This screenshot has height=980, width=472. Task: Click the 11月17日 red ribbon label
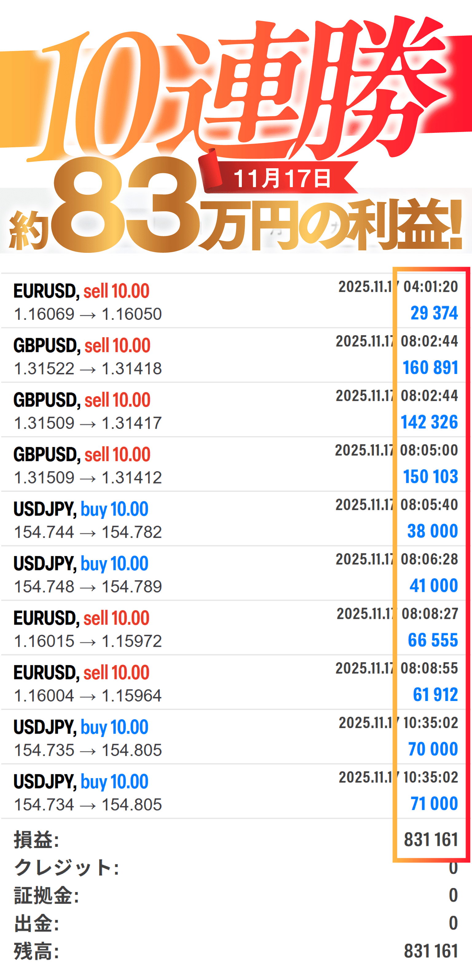(x=282, y=178)
